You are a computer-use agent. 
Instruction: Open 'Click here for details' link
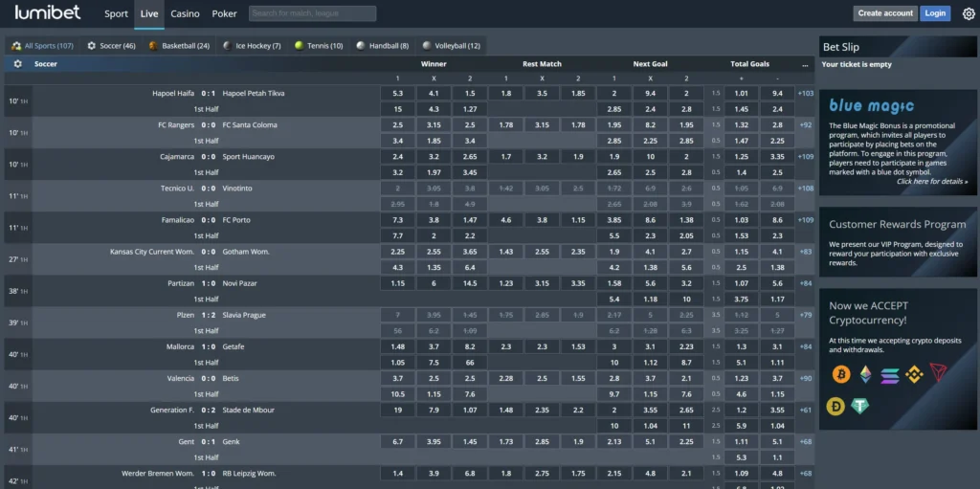[932, 182]
